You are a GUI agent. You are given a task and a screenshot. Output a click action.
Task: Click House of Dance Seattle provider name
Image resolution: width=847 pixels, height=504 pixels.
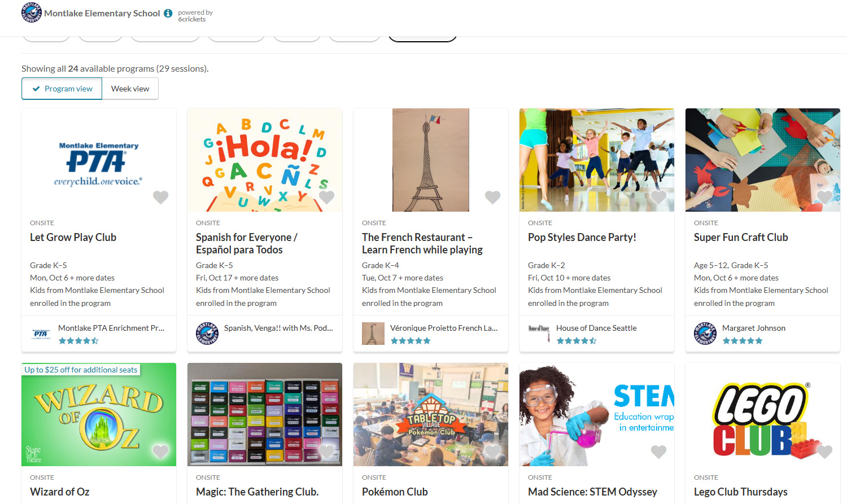[x=596, y=328]
